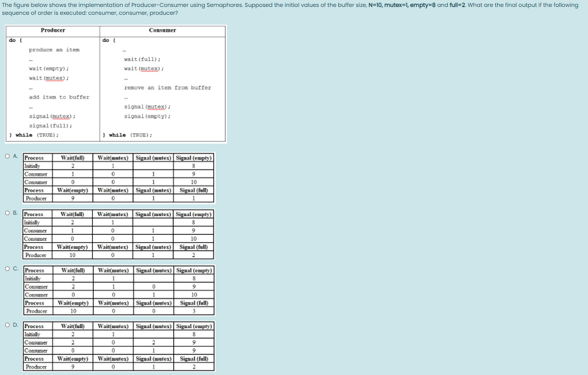Click the Producer row in option C table
Screen dimensions: 588x375
click(x=37, y=311)
